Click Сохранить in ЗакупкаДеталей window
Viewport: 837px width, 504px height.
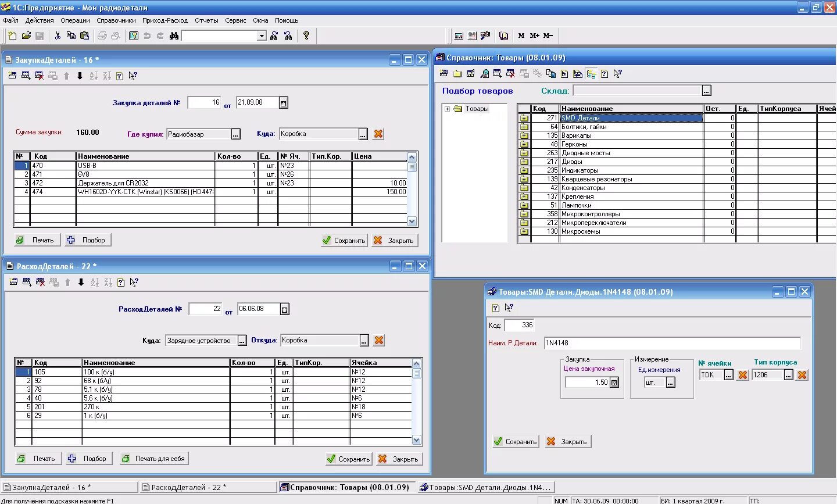click(x=344, y=241)
